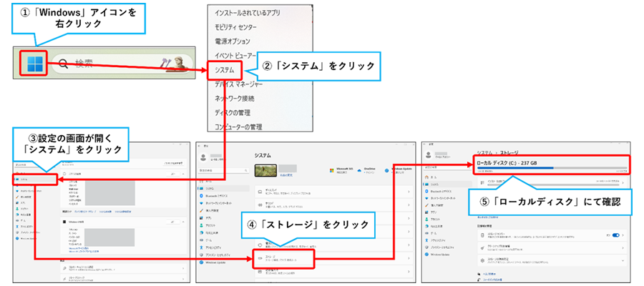Screen dimensions: 644x286
Task: Click the Home icon in the System window sidebar
Action: (x=201, y=181)
